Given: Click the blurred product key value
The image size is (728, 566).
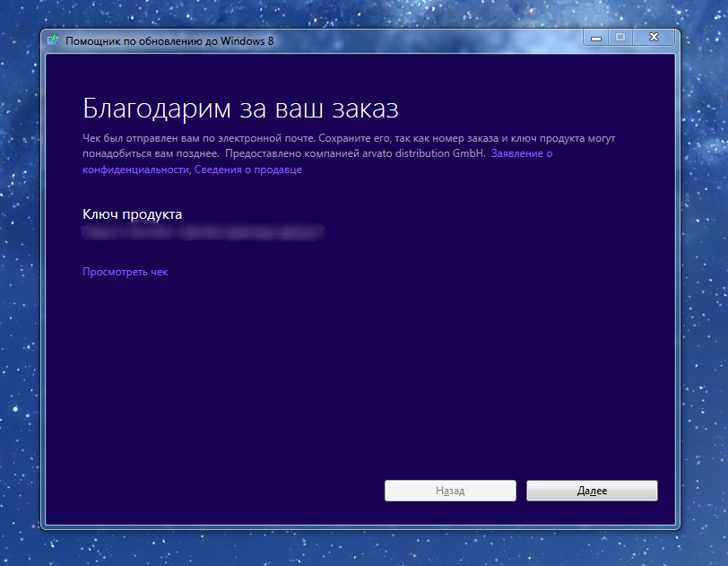Looking at the screenshot, I should tap(203, 232).
